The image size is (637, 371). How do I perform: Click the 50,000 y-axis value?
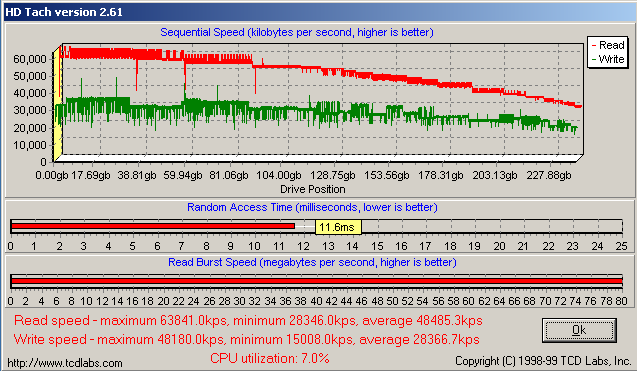point(30,76)
